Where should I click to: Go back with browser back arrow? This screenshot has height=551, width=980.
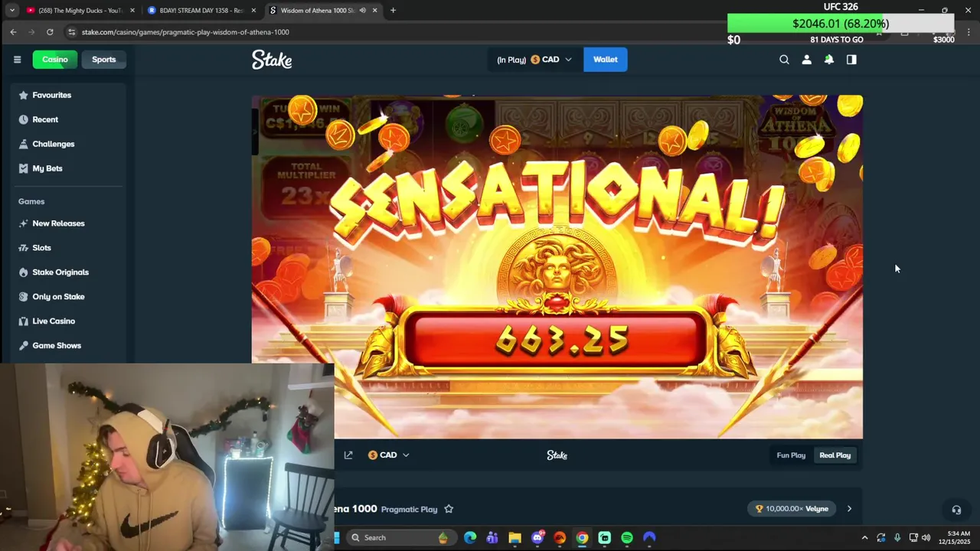coord(13,32)
